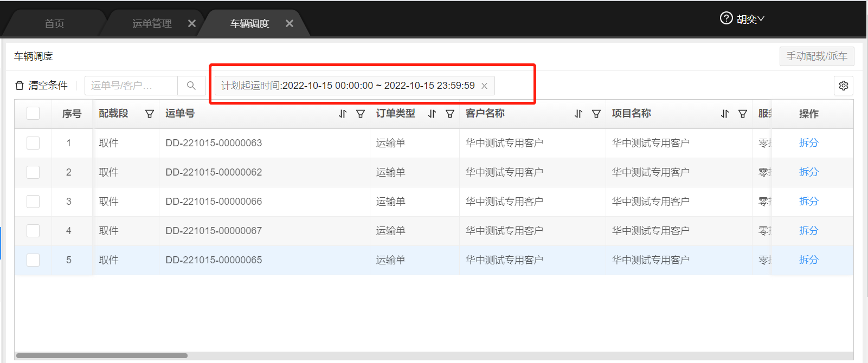Click the search magnifier icon
The height and width of the screenshot is (363, 868).
pyautogui.click(x=191, y=86)
